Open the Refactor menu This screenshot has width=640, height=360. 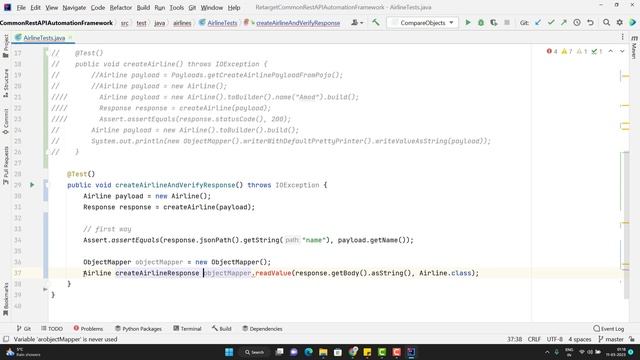tap(121, 7)
